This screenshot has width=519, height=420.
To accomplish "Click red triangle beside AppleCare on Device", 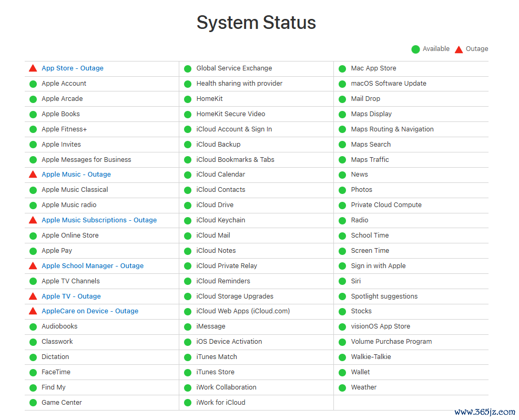I will tap(33, 311).
